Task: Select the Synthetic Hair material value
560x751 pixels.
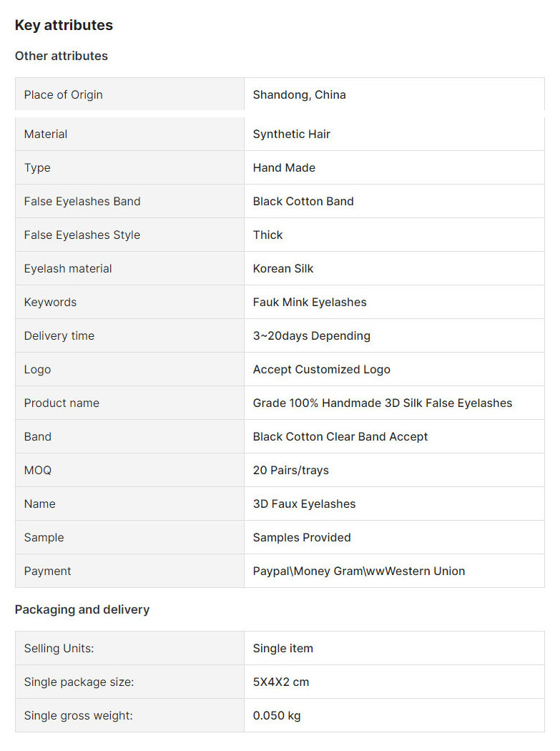Action: tap(292, 134)
